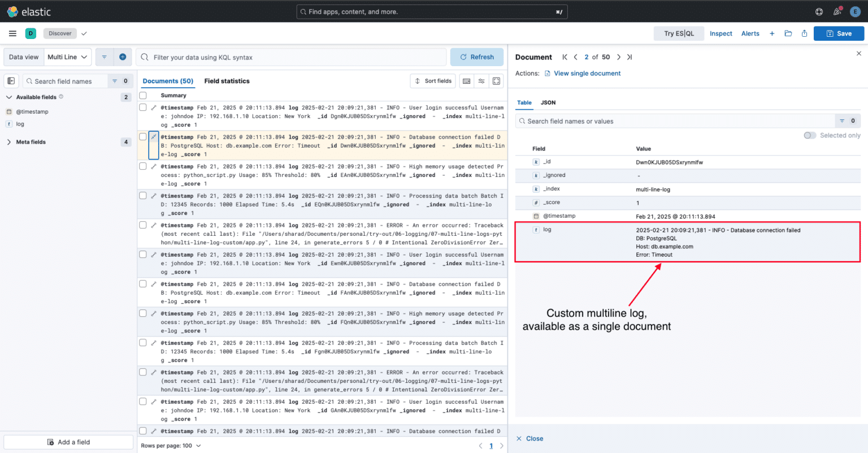Select the second document row checkbox
This screenshot has width=868, height=453.
143,136
